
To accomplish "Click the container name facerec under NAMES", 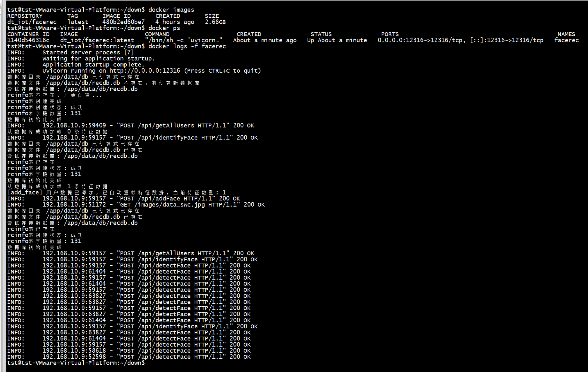I will click(x=566, y=40).
